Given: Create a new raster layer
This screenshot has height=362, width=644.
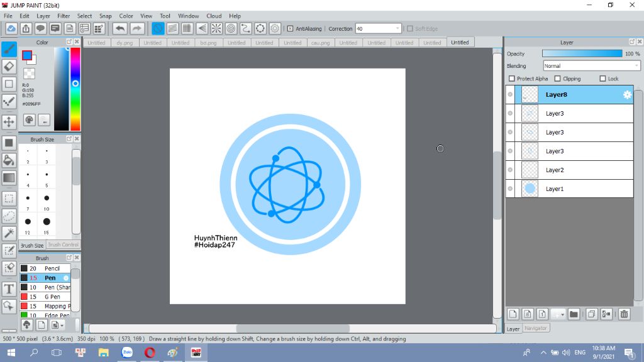Looking at the screenshot, I should point(513,314).
